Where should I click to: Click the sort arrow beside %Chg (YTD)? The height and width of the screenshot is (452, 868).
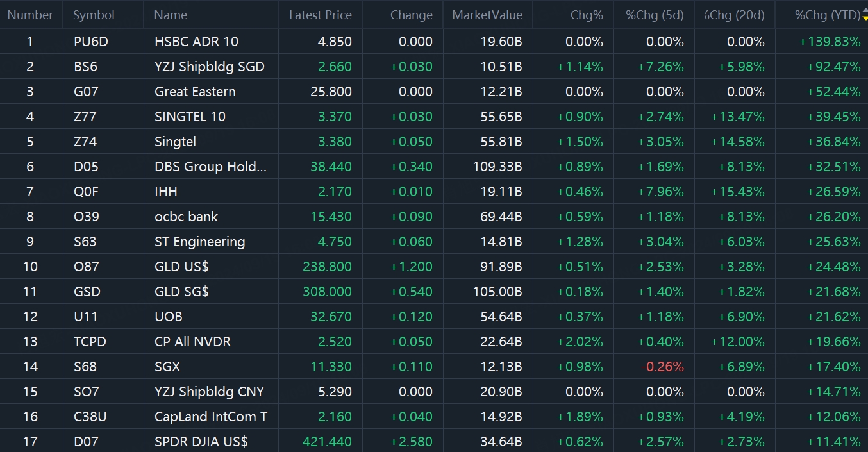(x=865, y=15)
